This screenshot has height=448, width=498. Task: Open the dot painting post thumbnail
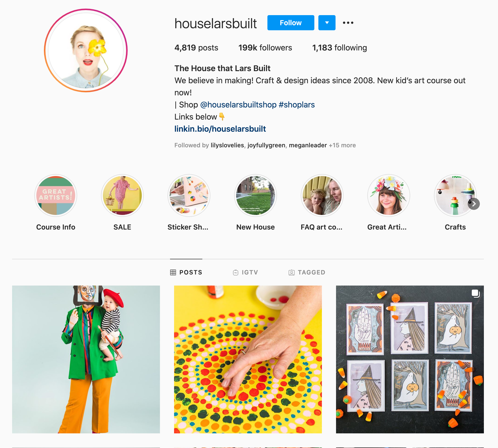click(x=248, y=359)
